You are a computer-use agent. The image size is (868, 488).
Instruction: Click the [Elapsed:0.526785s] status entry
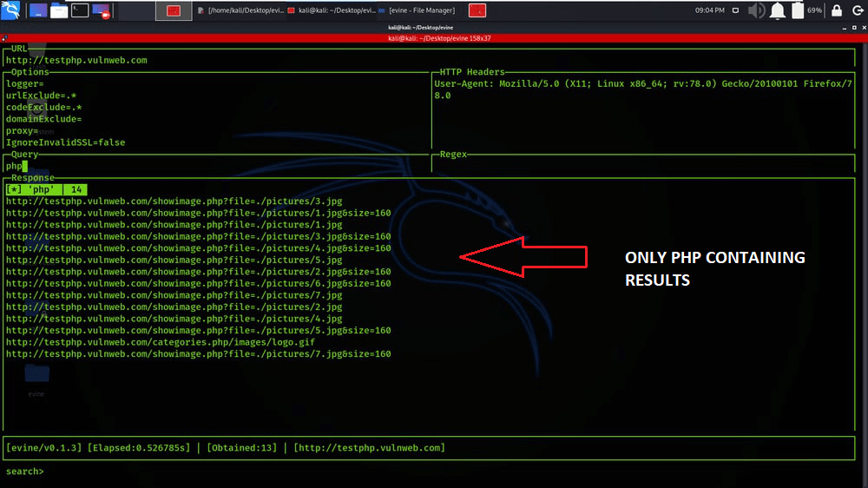coord(139,447)
